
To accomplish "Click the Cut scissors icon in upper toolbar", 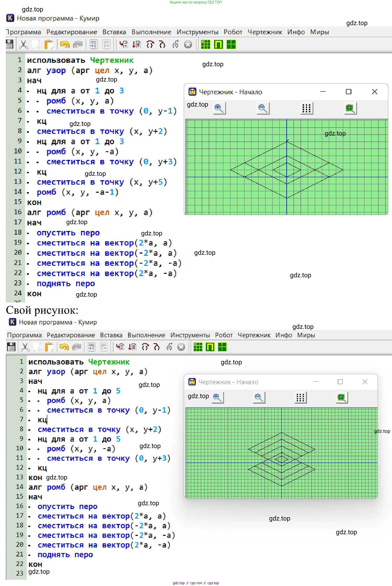I will 24,45.
